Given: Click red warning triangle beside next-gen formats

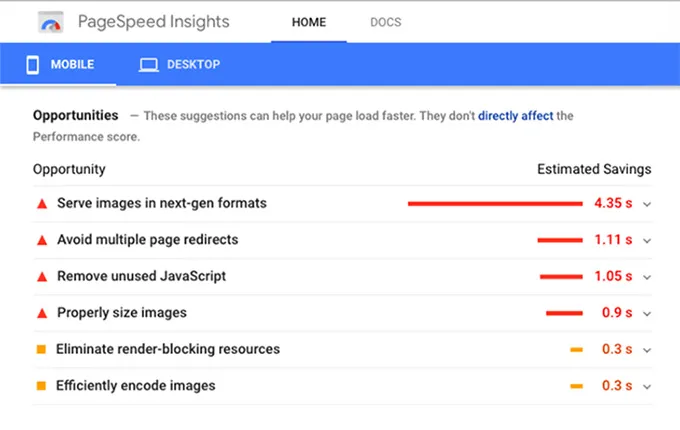Looking at the screenshot, I should [x=42, y=203].
